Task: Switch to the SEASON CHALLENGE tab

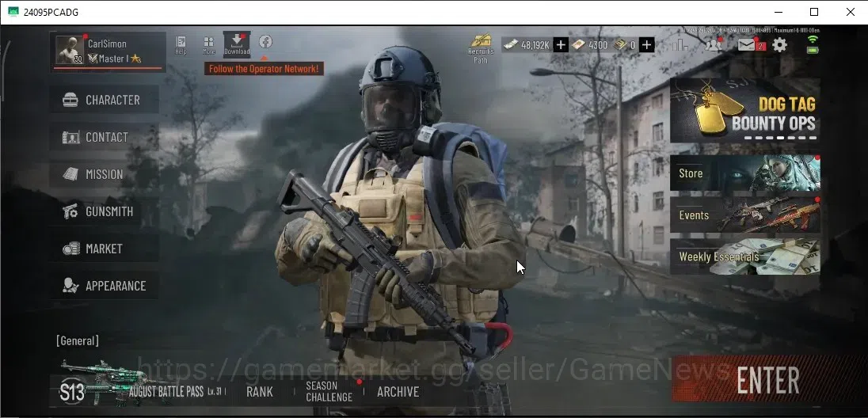Action: coord(329,391)
